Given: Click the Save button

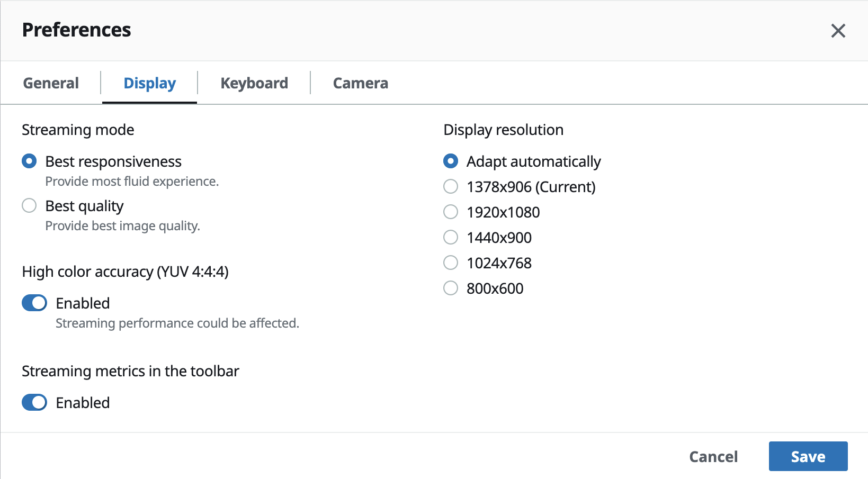Looking at the screenshot, I should click(x=808, y=456).
